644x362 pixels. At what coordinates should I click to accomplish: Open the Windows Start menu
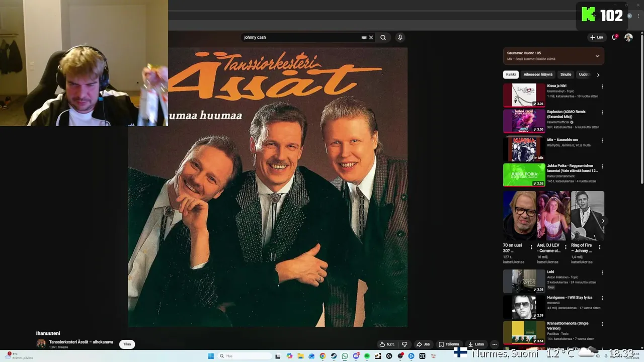coord(211,356)
